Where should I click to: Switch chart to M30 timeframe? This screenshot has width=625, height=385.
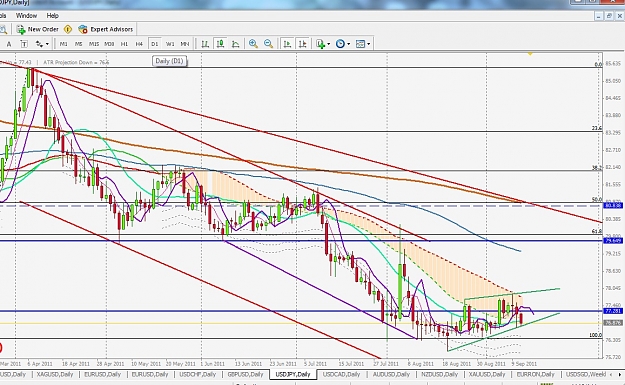[109, 44]
